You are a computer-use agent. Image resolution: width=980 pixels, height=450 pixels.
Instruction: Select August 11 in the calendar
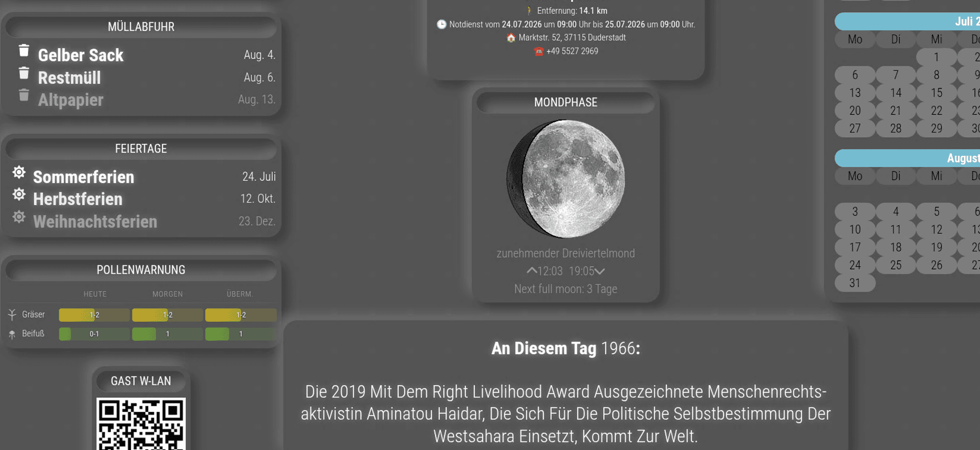[x=896, y=230]
